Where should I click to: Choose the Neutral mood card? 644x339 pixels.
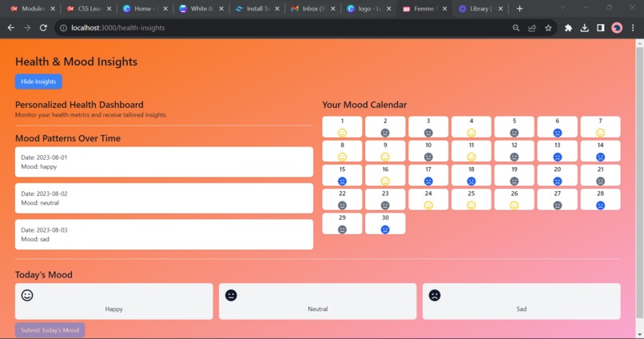click(317, 301)
